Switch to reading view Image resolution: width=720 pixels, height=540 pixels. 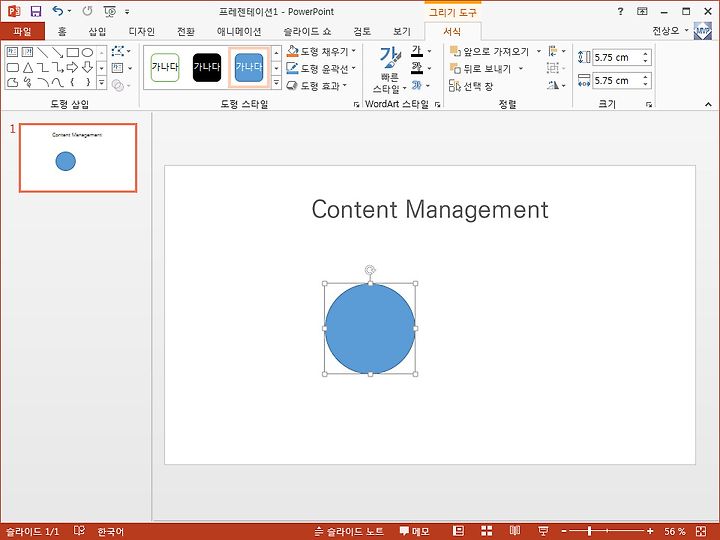click(515, 531)
